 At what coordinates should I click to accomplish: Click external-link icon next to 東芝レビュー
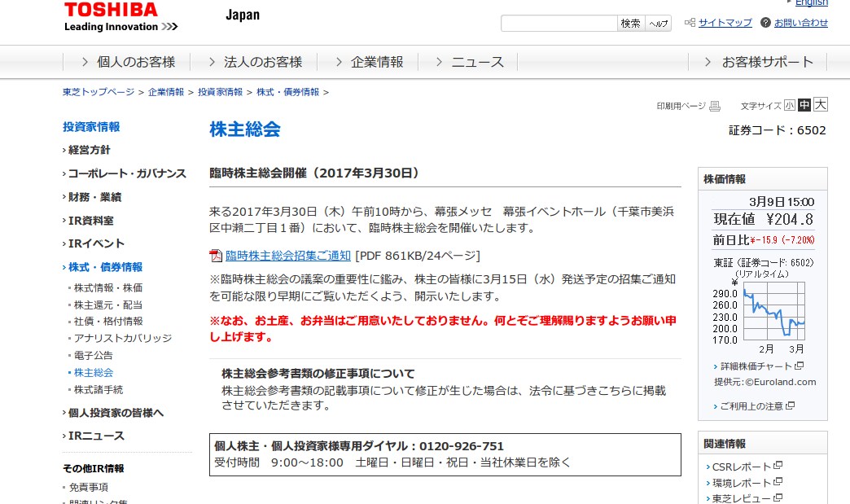click(x=778, y=497)
